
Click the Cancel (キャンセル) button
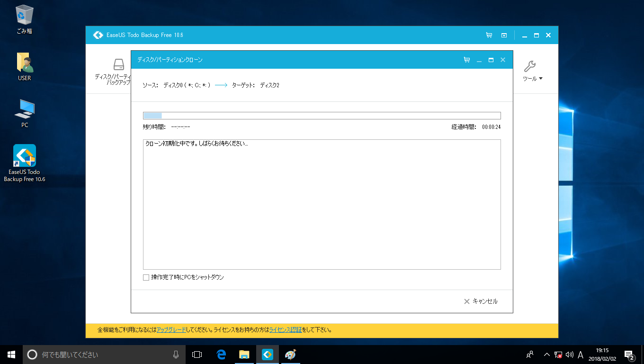[x=481, y=301]
